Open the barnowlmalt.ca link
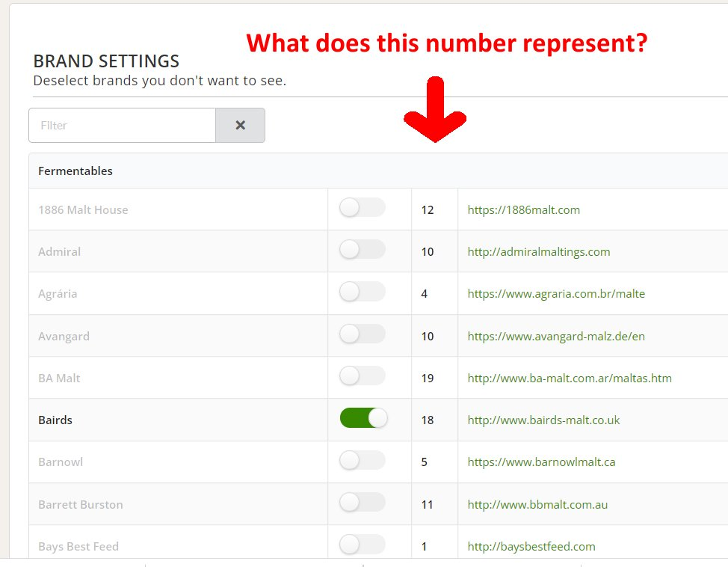Screen dimensions: 728x567 pos(541,462)
